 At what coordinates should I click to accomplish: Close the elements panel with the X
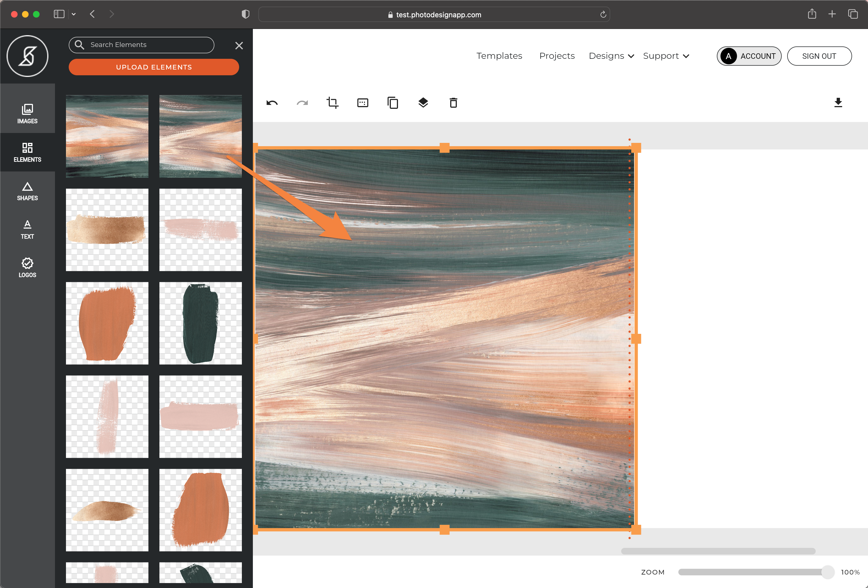239,46
